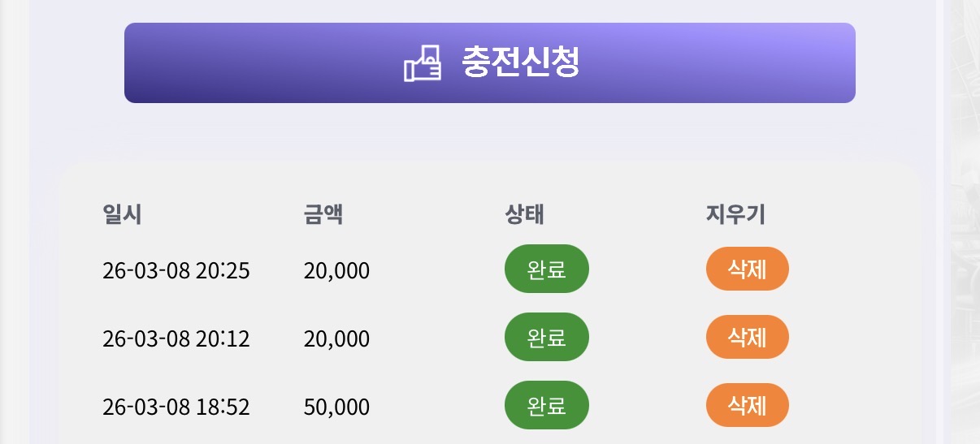Click the 26-03-08 20:25 date cell

point(176,270)
